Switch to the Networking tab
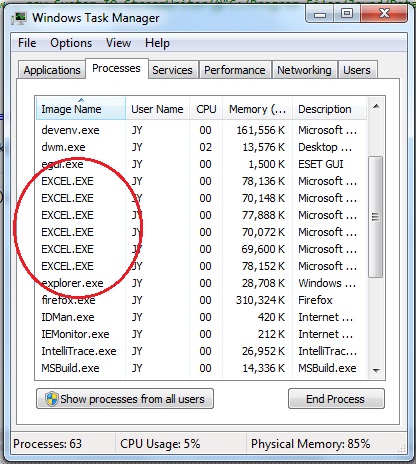 coord(304,70)
